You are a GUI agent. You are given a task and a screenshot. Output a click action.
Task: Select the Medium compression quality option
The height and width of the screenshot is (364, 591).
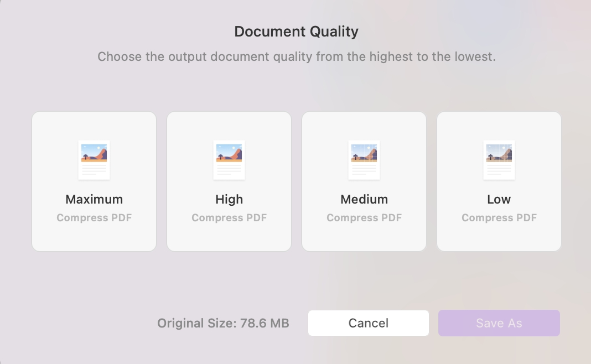point(364,181)
